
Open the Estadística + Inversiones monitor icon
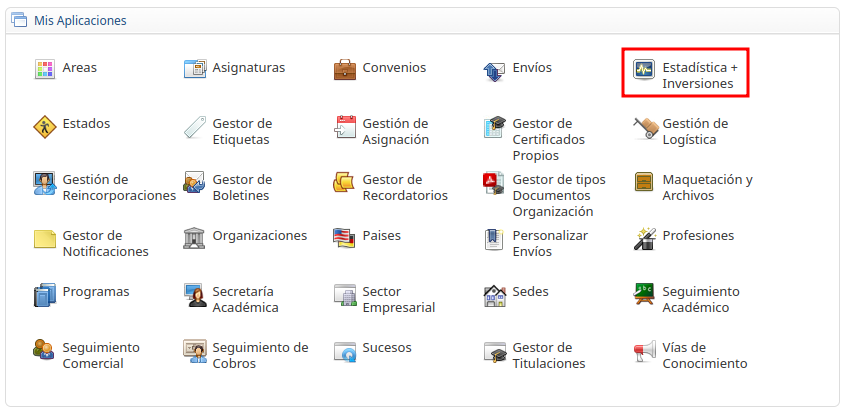pyautogui.click(x=644, y=69)
